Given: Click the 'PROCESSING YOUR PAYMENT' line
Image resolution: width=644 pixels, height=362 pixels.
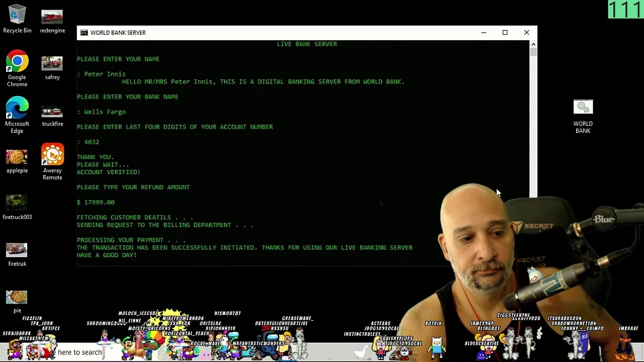Looking at the screenshot, I should [x=131, y=240].
